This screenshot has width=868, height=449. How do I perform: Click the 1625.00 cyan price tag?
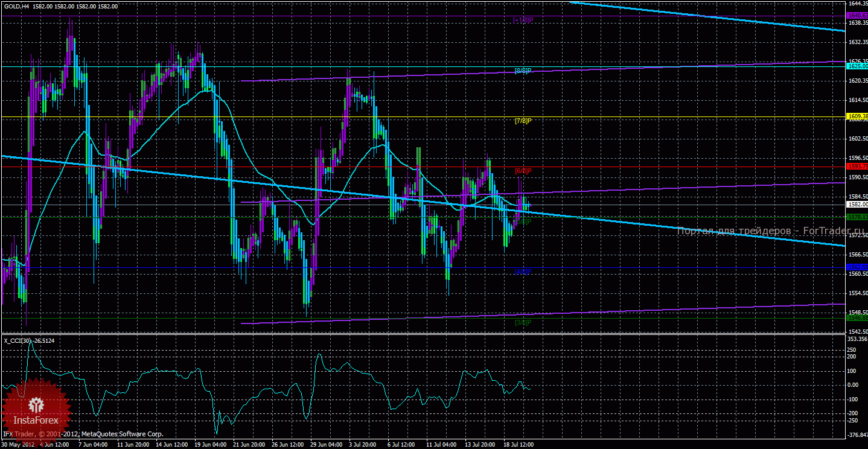click(857, 65)
